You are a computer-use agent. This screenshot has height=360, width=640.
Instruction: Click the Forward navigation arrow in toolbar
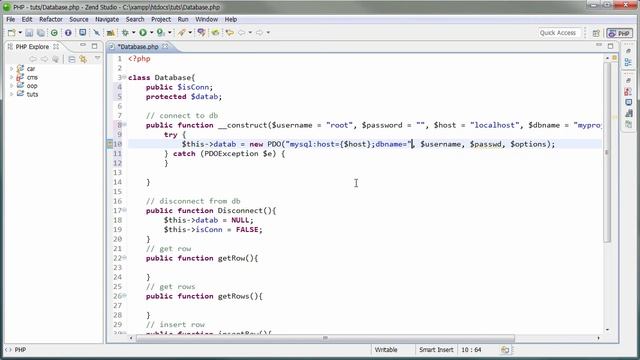click(x=260, y=33)
